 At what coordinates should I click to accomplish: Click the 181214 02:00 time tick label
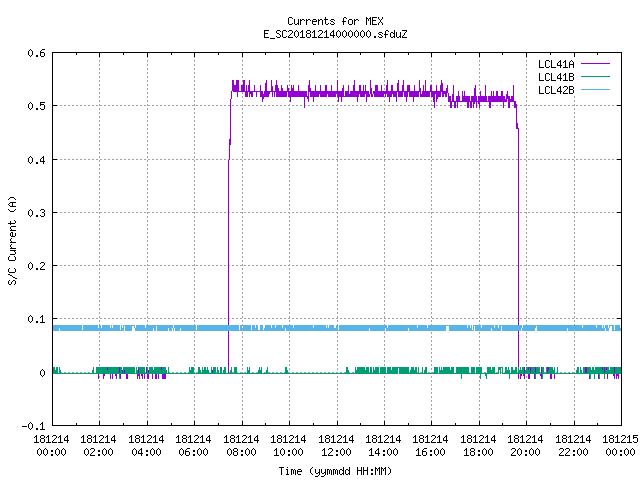coord(98,446)
